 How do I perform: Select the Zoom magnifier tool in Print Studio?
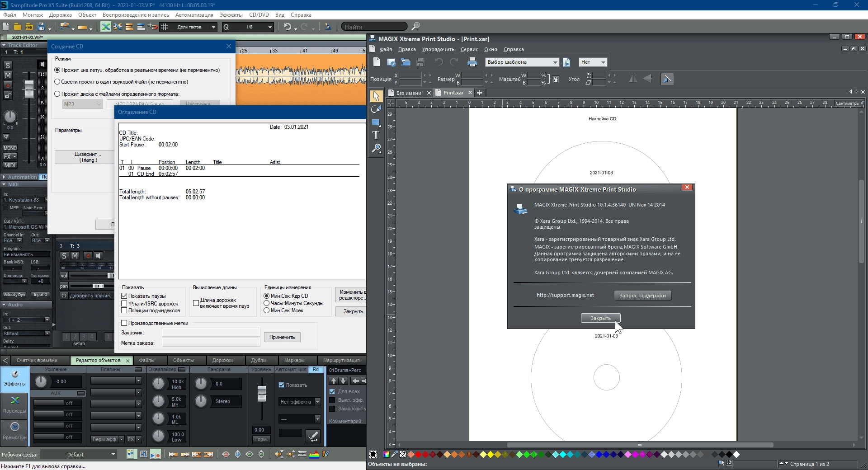(x=376, y=148)
